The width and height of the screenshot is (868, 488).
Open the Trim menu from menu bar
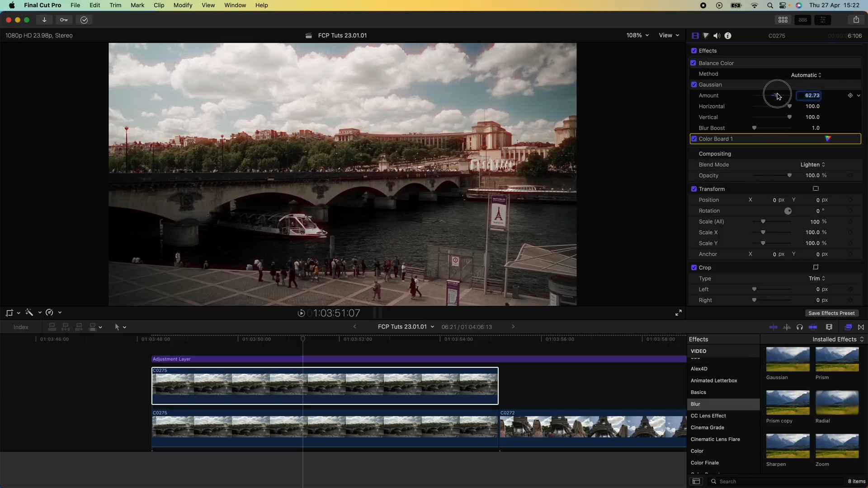point(115,5)
